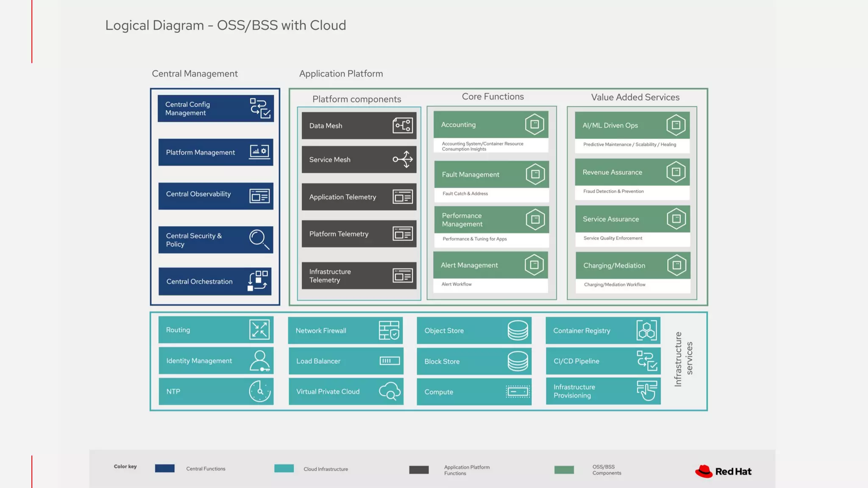
Task: Click the Object Store database icon
Action: 518,330
